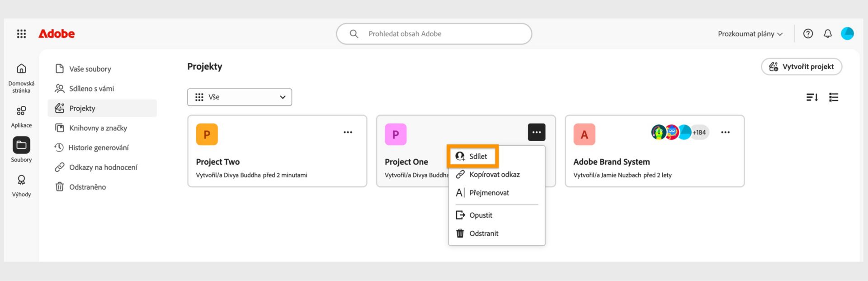Select Projekty in the navigation
The height and width of the screenshot is (281, 868).
tap(102, 108)
